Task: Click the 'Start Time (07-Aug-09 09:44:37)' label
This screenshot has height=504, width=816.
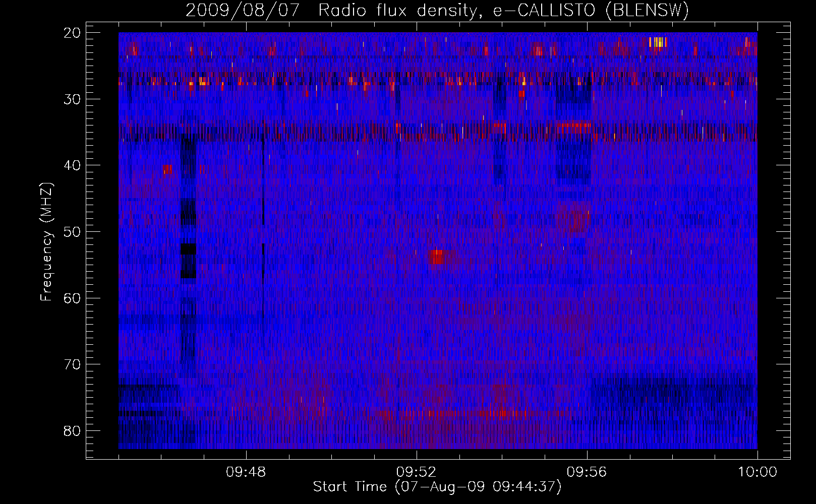Action: pyautogui.click(x=437, y=487)
